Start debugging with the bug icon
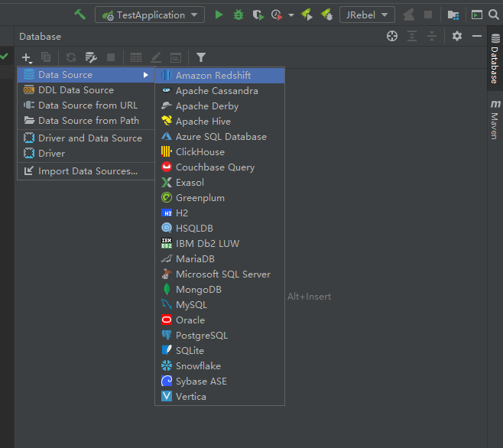The width and height of the screenshot is (503, 448). click(x=239, y=15)
